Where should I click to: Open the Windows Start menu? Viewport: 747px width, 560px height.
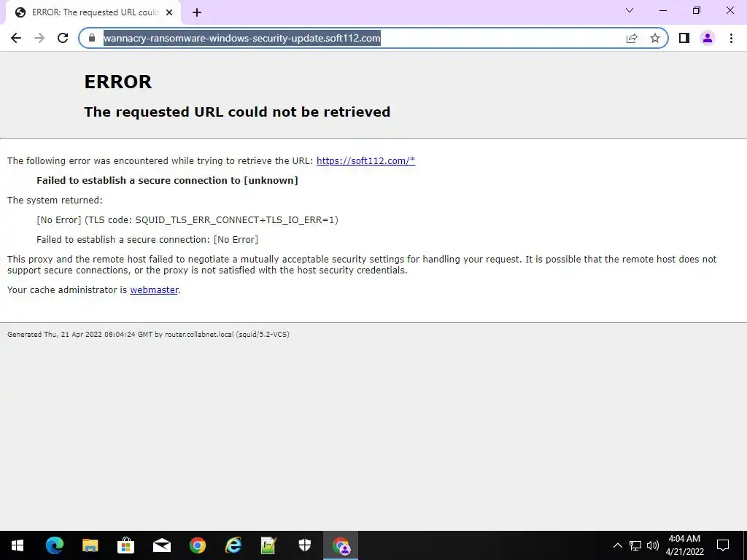click(x=18, y=545)
